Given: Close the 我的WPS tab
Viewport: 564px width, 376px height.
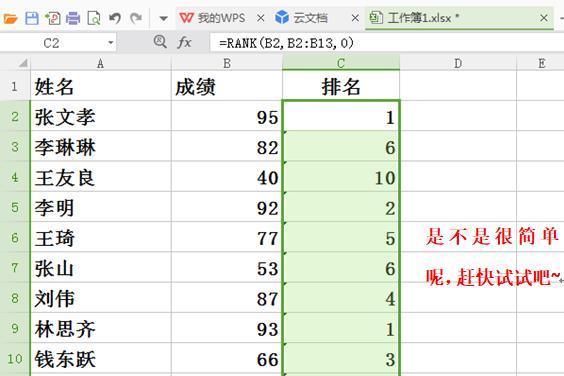Looking at the screenshot, I should [x=261, y=18].
